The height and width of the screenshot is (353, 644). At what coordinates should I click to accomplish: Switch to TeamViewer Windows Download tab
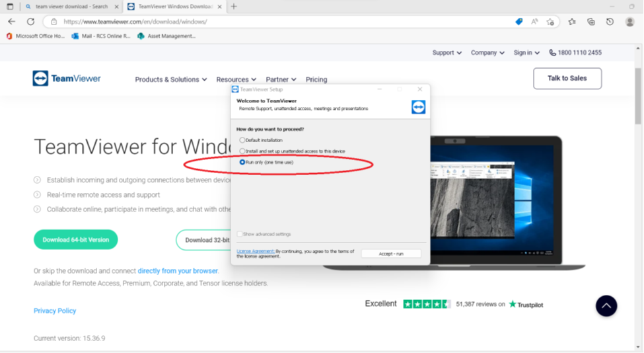pyautogui.click(x=174, y=7)
